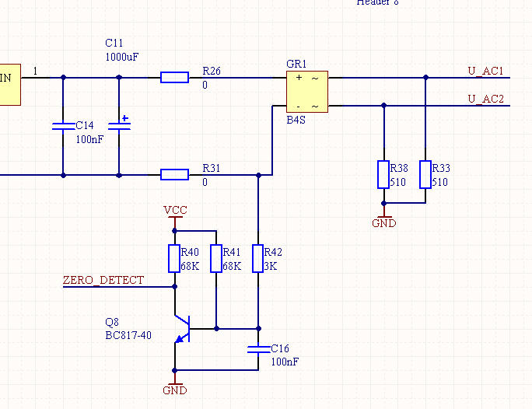Click the U_AC1 junction above R33
532x409 pixels.
(x=425, y=77)
